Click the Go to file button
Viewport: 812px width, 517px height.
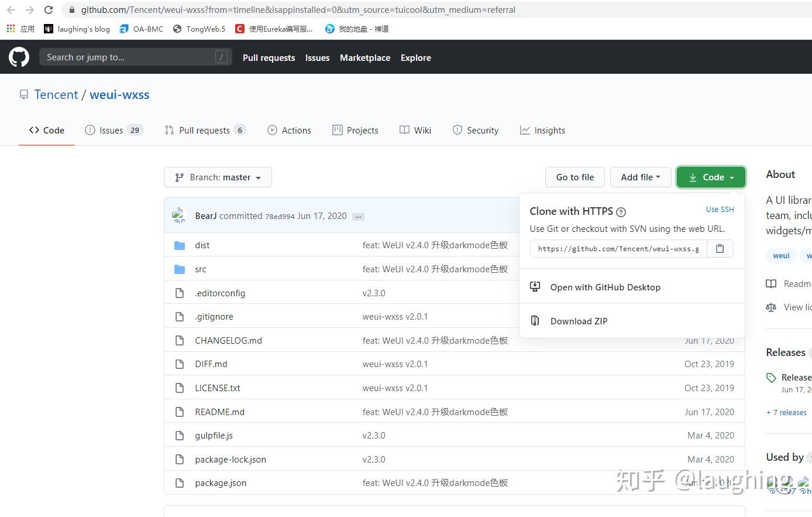(x=575, y=177)
